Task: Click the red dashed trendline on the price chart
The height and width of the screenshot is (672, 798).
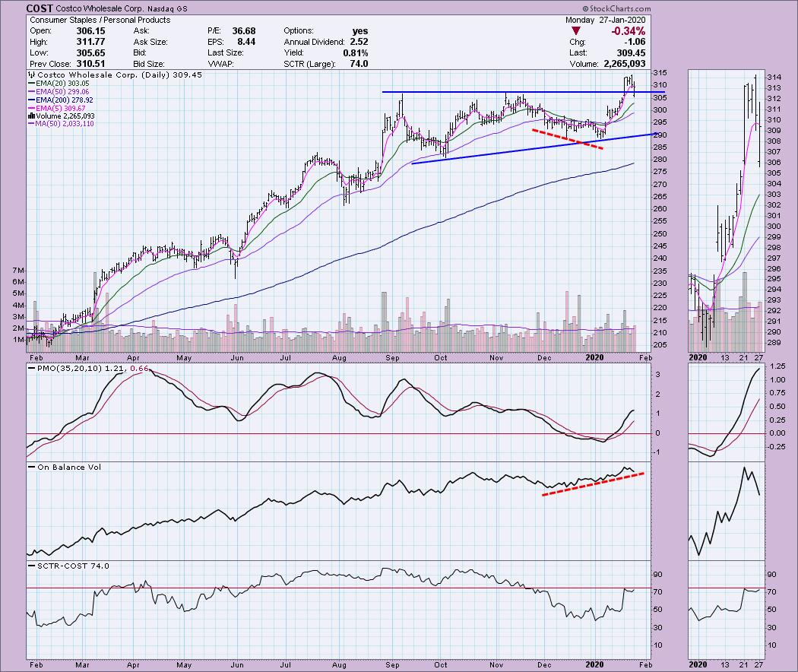Action: tap(568, 139)
